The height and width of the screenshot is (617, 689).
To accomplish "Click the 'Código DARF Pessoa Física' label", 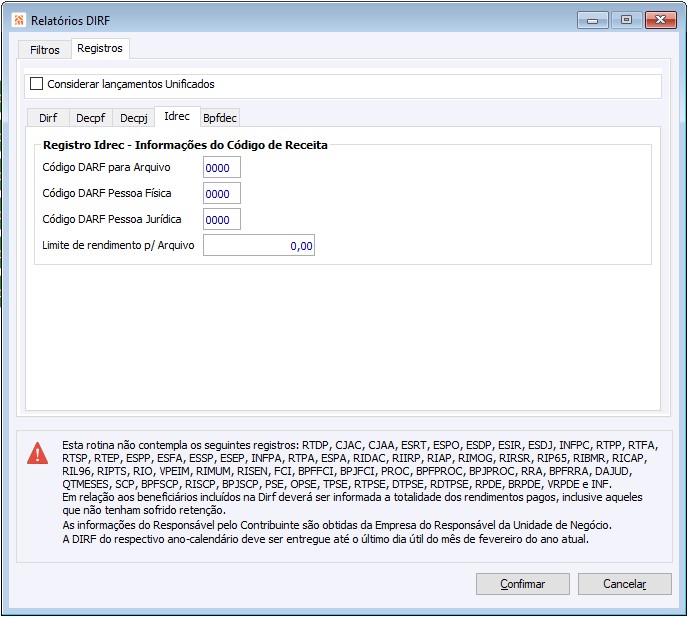I will point(107,193).
